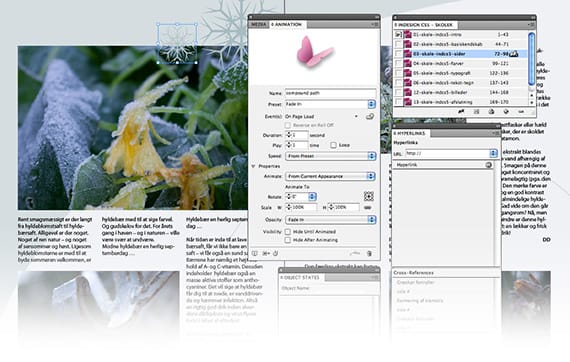
Task: Toggle style source box for 02-skole-indcs5-basiskendskab
Action: tap(398, 44)
